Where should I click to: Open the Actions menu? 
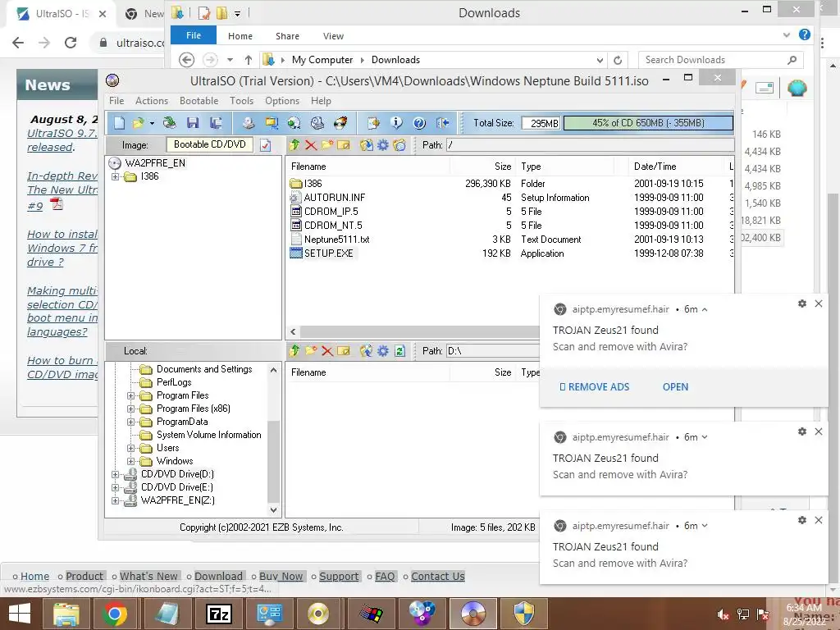tap(152, 101)
